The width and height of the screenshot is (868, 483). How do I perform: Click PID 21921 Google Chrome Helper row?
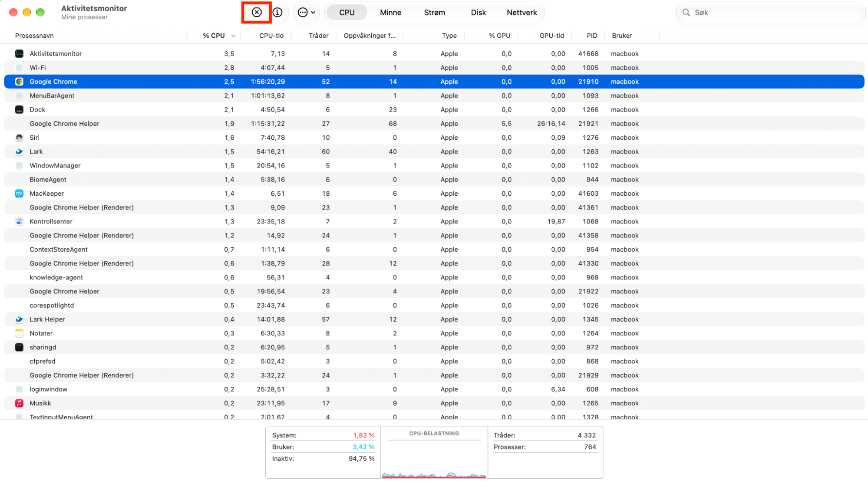pyautogui.click(x=434, y=123)
